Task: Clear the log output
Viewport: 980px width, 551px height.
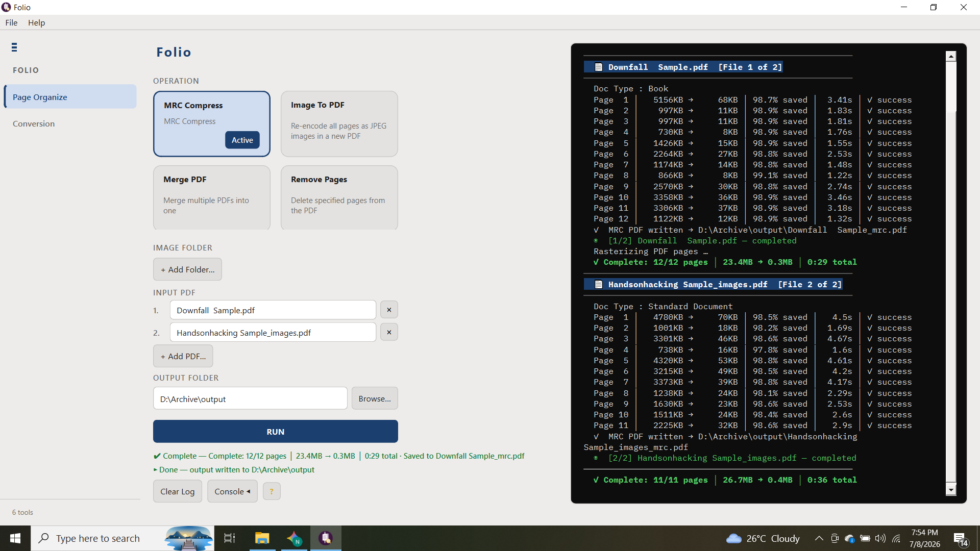Action: pyautogui.click(x=178, y=491)
